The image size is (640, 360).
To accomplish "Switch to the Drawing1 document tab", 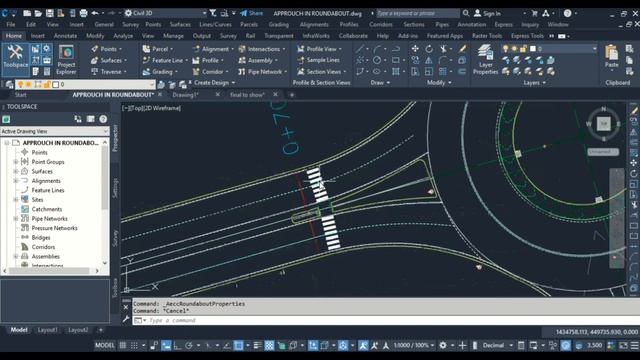I will pos(186,95).
